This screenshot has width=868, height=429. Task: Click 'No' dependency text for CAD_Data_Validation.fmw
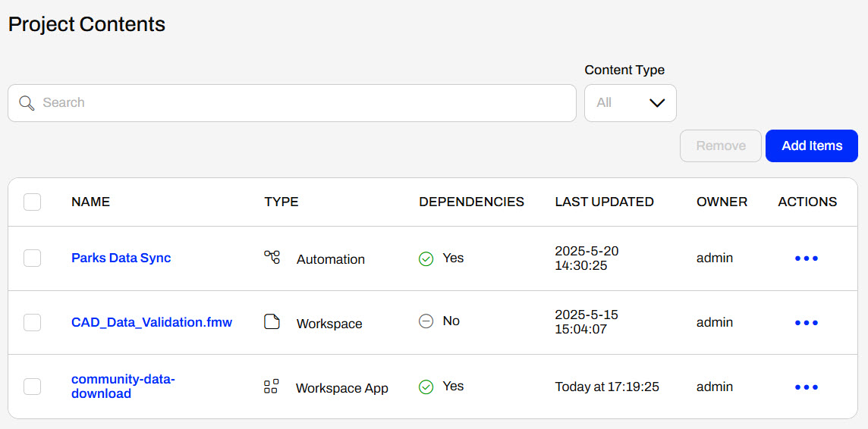451,321
